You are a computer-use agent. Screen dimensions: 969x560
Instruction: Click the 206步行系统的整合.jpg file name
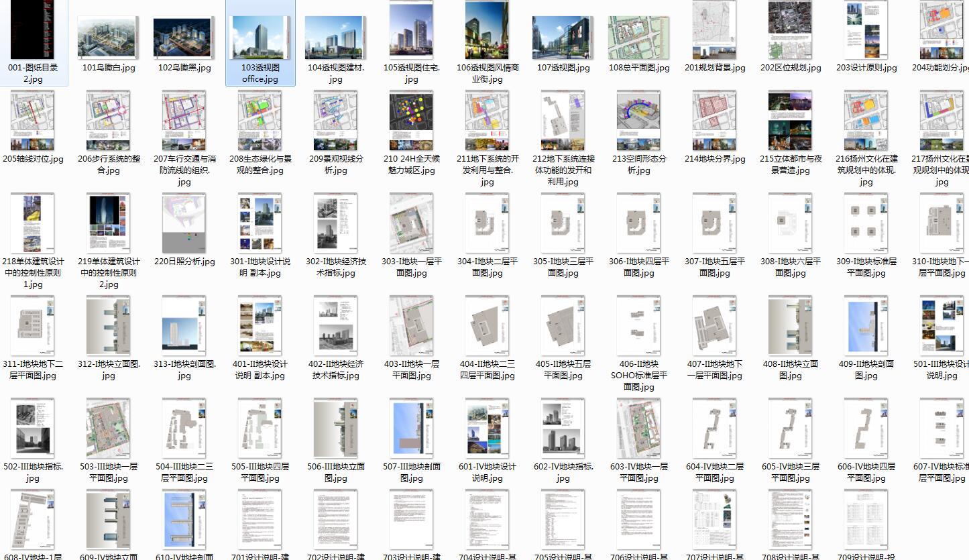(109, 164)
